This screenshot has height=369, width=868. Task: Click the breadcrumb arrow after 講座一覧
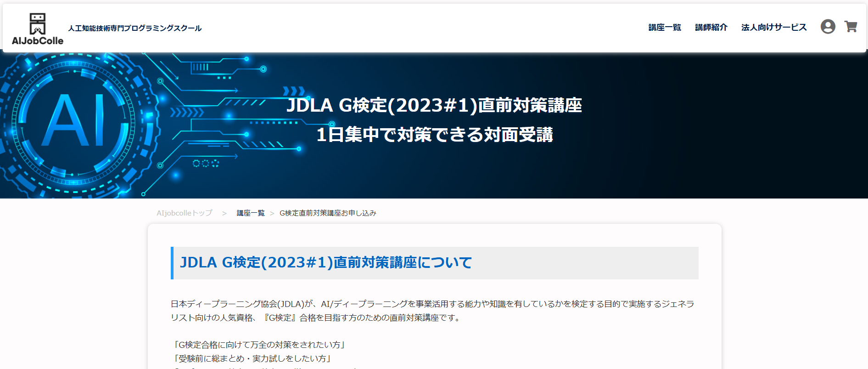tap(272, 213)
